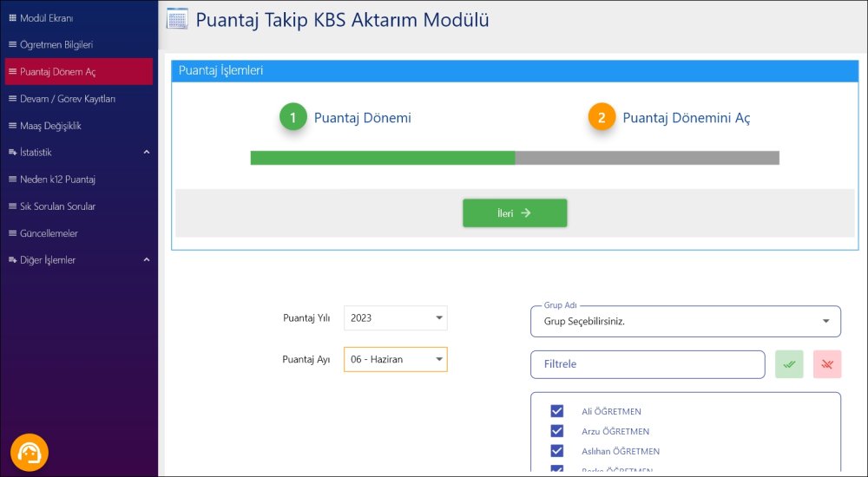Viewport: 868px width, 477px height.
Task: Click the Ali ÖĞRETMEN name text
Action: (611, 412)
